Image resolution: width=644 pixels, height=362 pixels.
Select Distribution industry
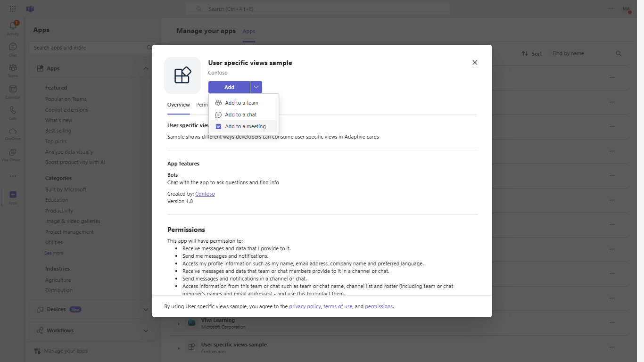[x=59, y=290]
